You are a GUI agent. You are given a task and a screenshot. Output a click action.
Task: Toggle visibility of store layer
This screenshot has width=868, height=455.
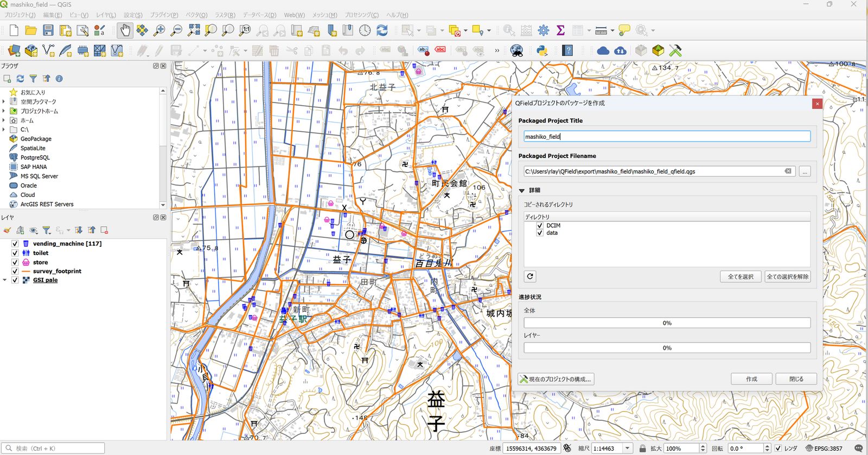(15, 262)
